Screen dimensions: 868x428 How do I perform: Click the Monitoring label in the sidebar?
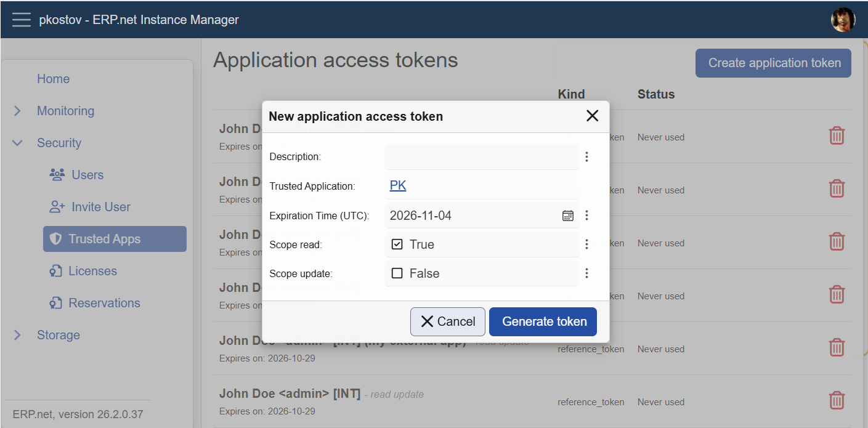tap(65, 111)
